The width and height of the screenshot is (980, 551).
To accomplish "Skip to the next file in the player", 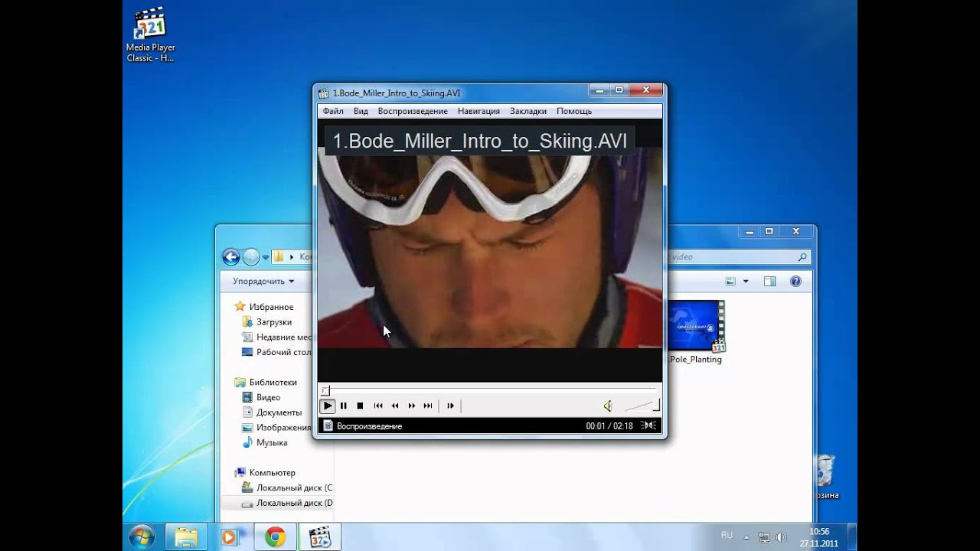I will click(x=428, y=406).
